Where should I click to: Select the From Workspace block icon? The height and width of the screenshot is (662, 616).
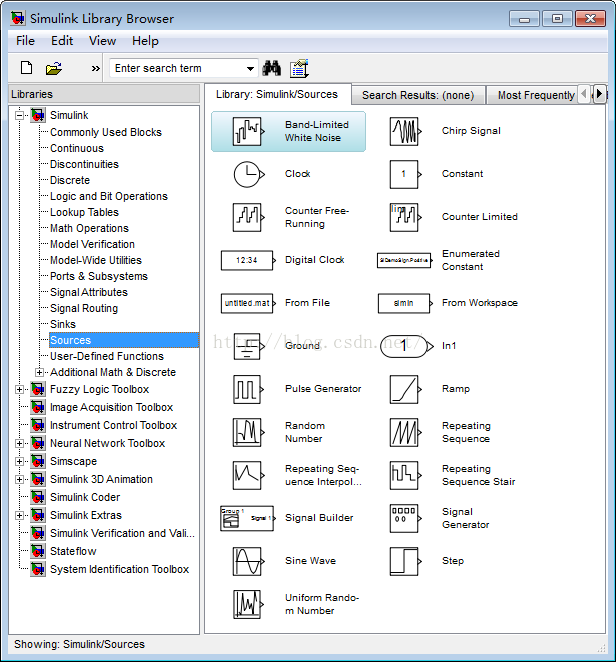(x=405, y=303)
